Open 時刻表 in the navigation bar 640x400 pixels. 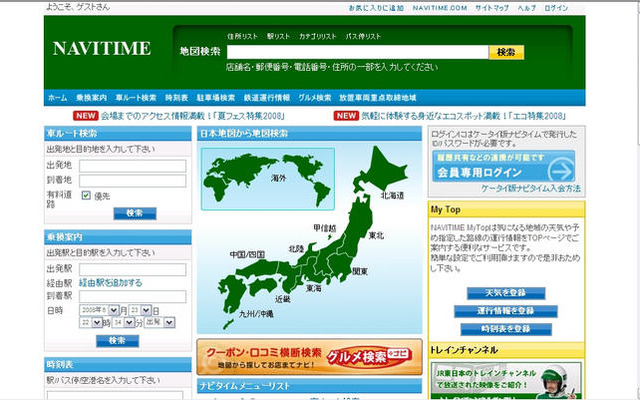176,98
